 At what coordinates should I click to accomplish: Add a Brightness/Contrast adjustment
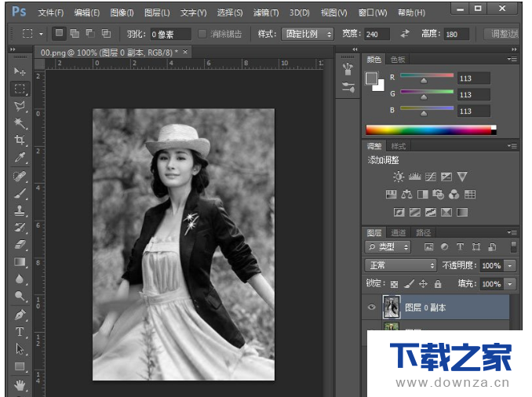click(x=399, y=177)
